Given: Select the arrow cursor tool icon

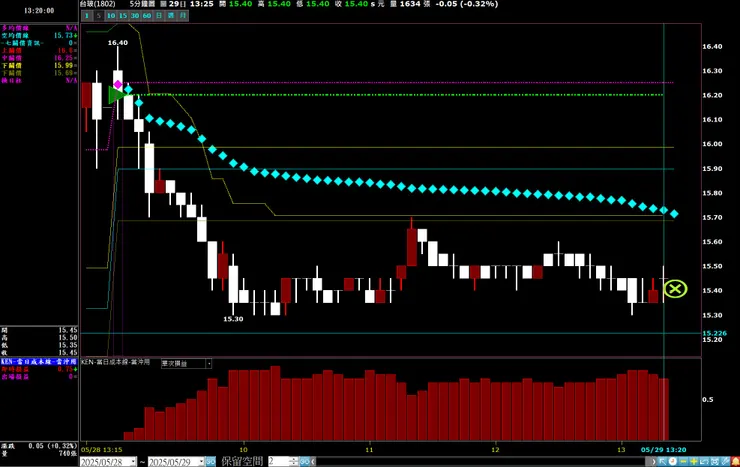Looking at the screenshot, I should (662, 461).
